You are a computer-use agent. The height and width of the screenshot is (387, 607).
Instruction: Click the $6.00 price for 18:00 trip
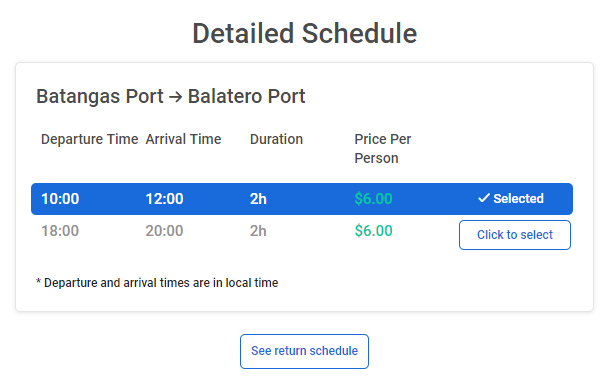pos(374,231)
